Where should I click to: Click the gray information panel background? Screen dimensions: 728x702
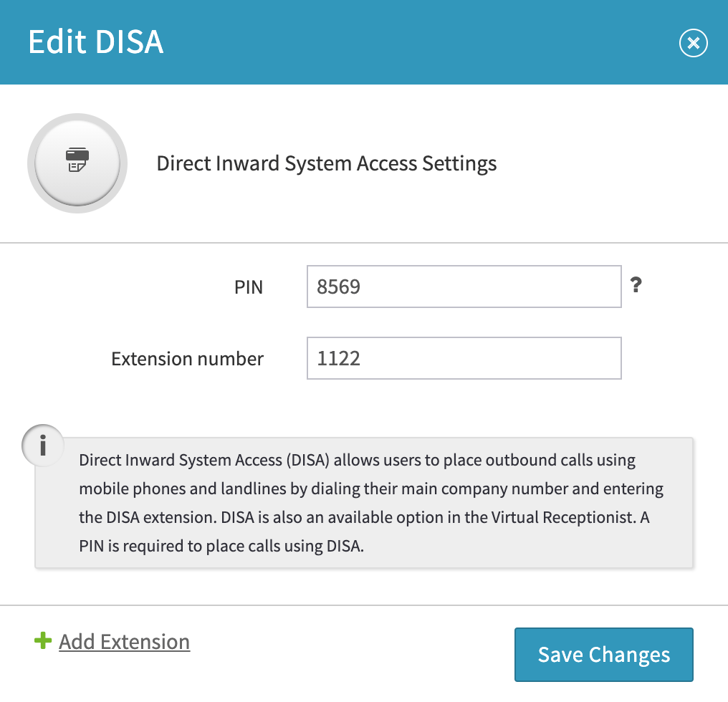364,503
